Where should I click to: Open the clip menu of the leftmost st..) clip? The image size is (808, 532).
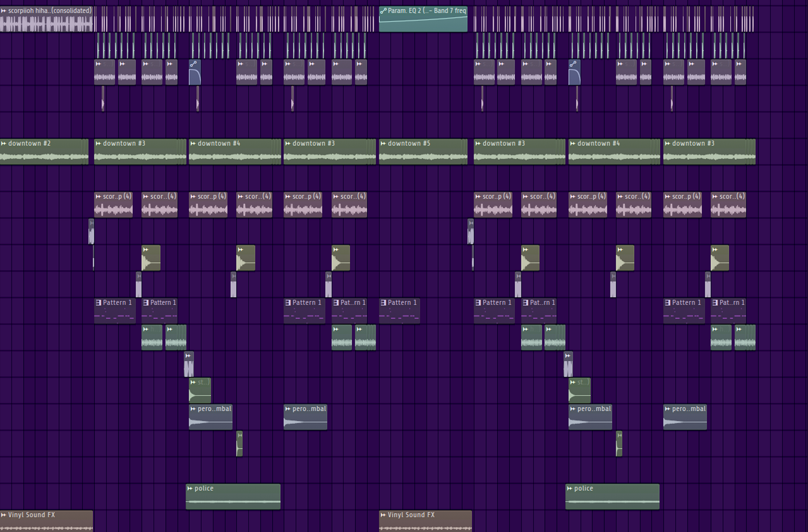click(193, 382)
